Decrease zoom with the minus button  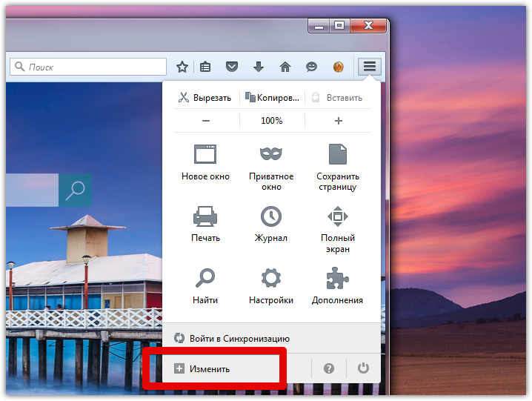click(206, 121)
